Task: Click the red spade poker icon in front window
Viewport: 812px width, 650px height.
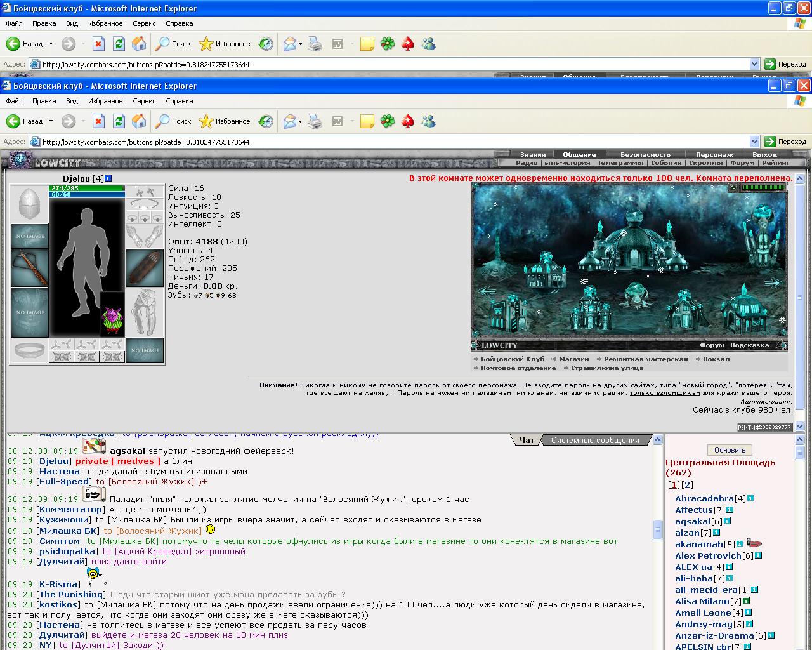Action: (x=408, y=121)
